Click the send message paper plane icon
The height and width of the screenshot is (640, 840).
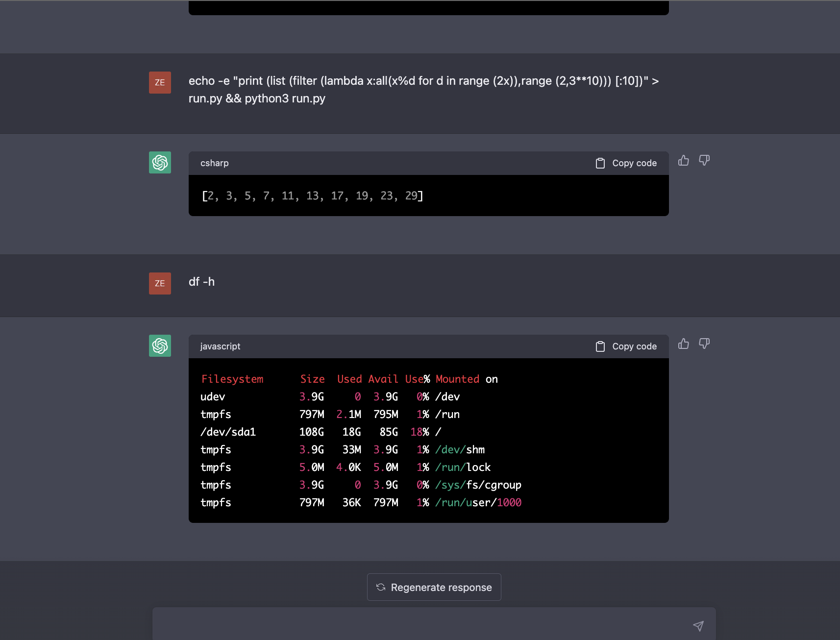point(698,626)
